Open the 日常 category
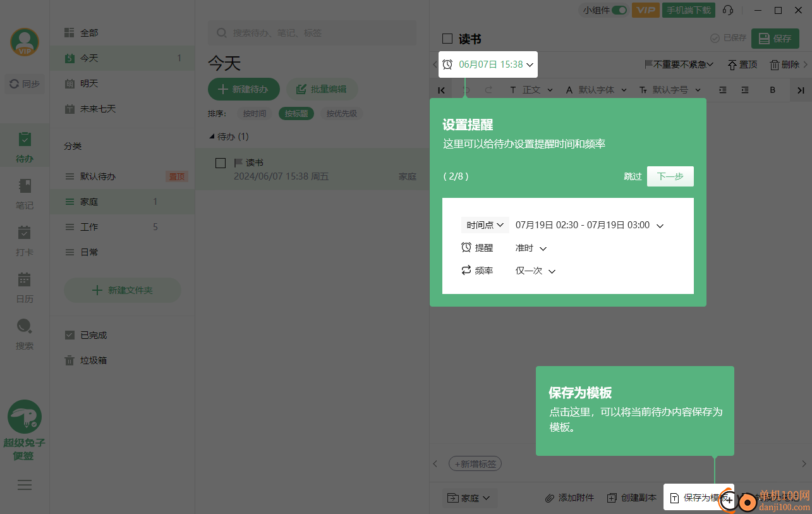 pyautogui.click(x=123, y=252)
